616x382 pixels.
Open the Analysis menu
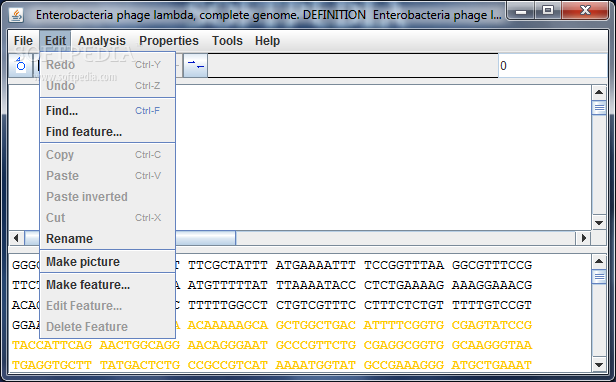point(102,41)
